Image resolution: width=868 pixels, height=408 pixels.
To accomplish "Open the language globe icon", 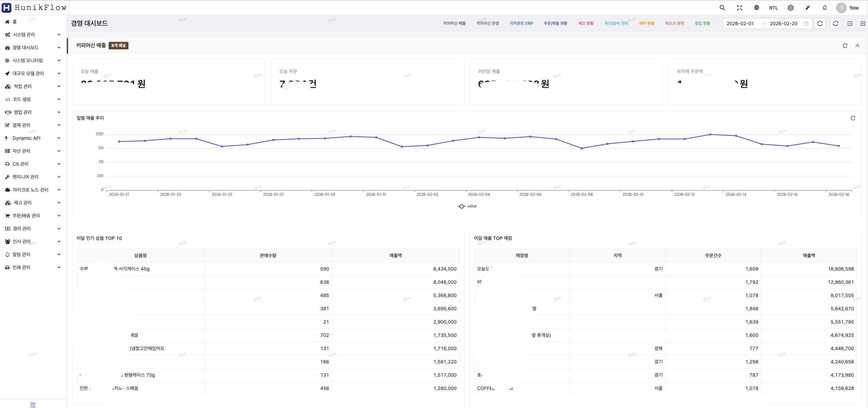I will point(757,8).
